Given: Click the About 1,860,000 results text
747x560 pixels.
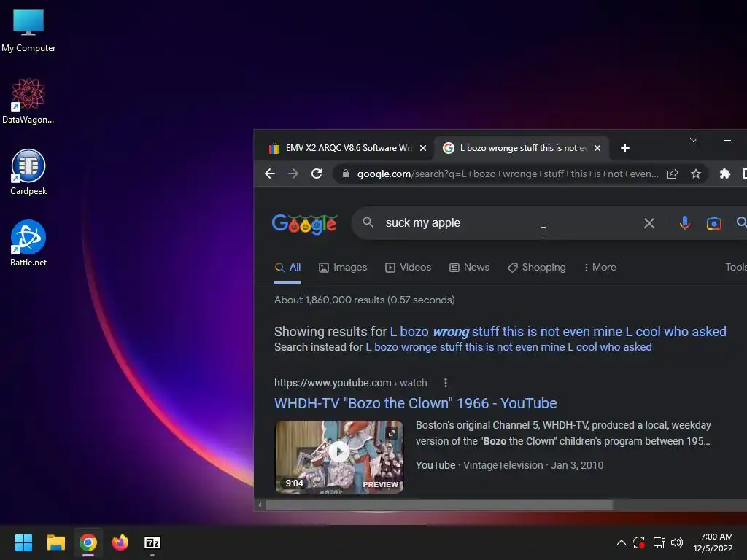Looking at the screenshot, I should tap(365, 300).
